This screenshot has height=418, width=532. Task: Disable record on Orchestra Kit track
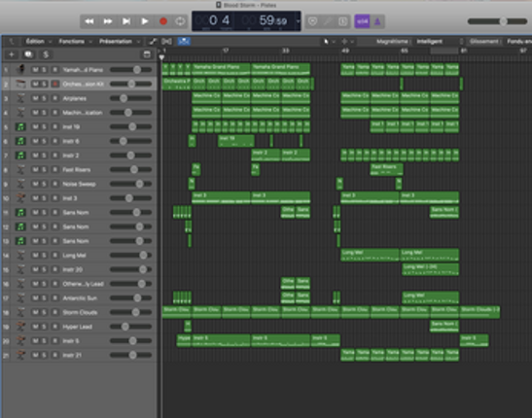(x=54, y=84)
